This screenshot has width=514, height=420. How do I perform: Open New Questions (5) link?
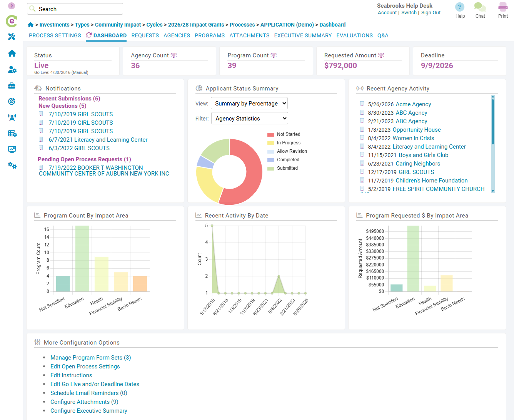[x=62, y=106]
